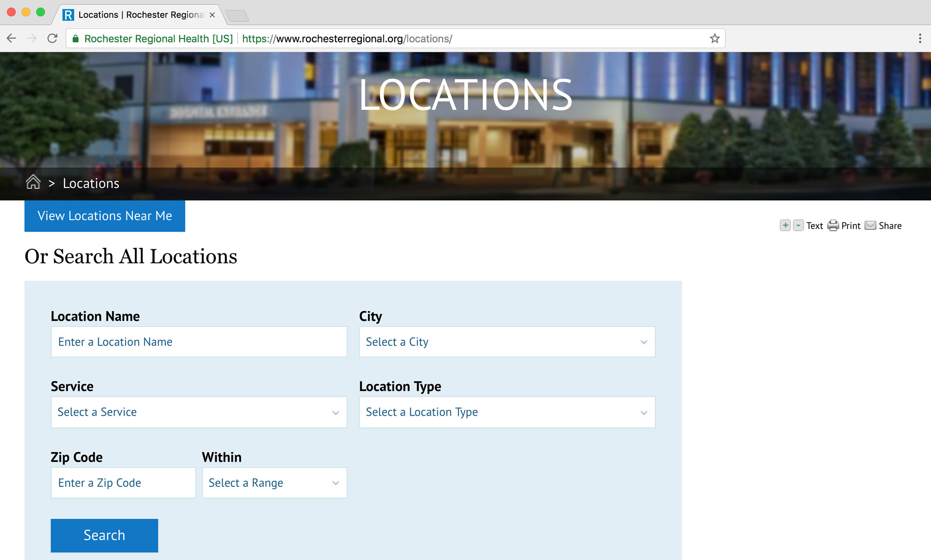
Task: Decrease text size with minus icon
Action: 798,225
